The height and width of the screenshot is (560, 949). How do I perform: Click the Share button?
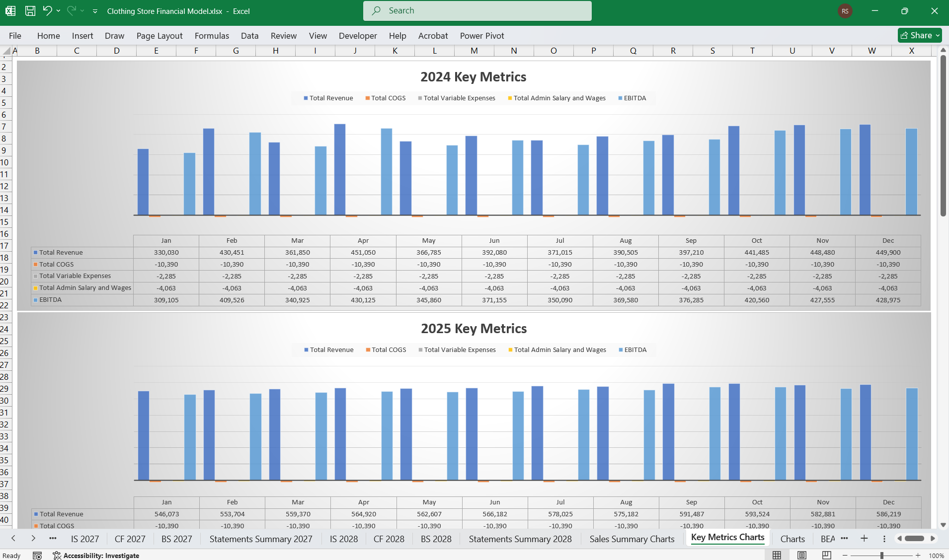[x=920, y=35]
